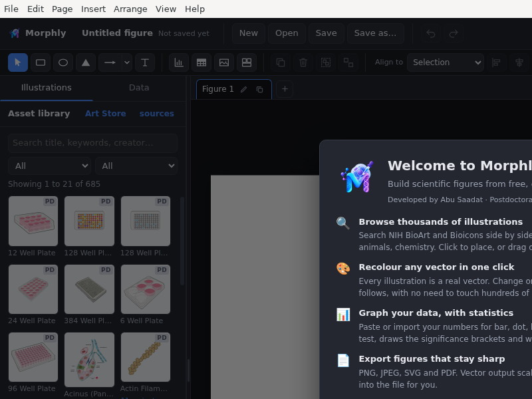Open the Art Store link
Image resolution: width=532 pixels, height=399 pixels.
click(x=106, y=114)
